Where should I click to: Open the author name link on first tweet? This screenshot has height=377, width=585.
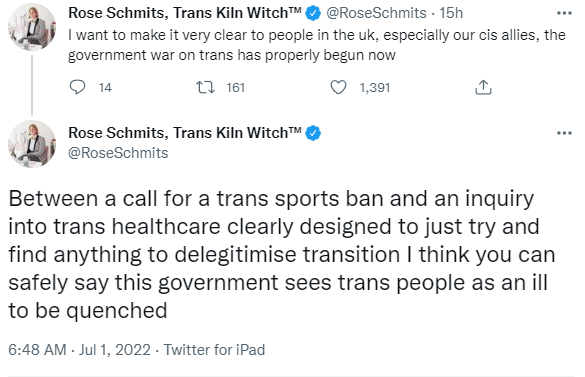click(x=185, y=13)
